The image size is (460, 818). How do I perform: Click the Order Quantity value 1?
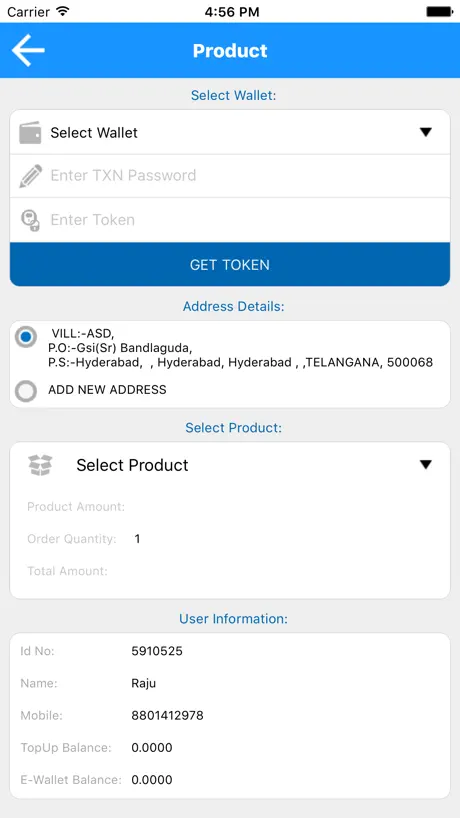[137, 539]
